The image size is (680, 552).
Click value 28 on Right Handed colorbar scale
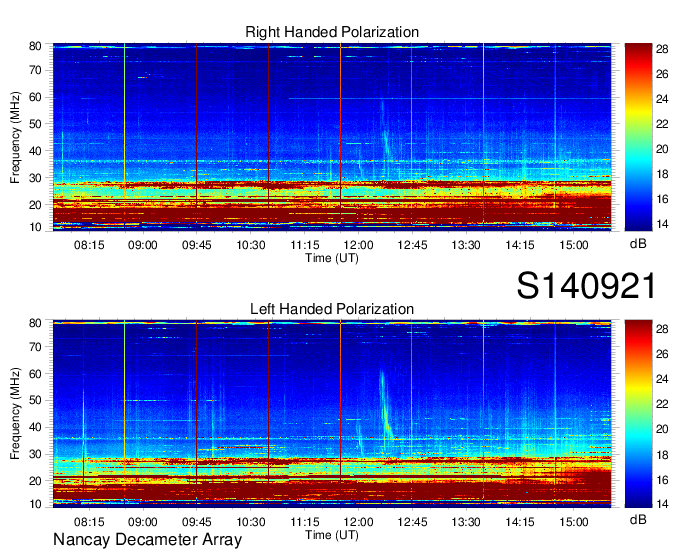pyautogui.click(x=662, y=49)
